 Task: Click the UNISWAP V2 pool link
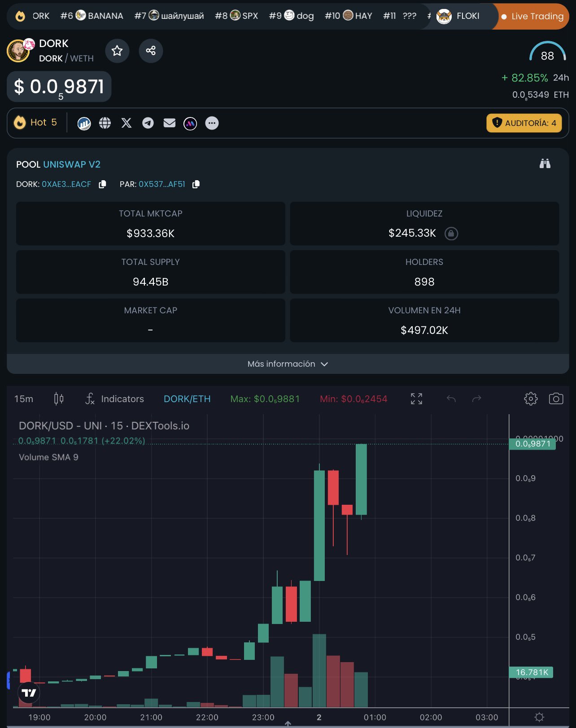[72, 164]
